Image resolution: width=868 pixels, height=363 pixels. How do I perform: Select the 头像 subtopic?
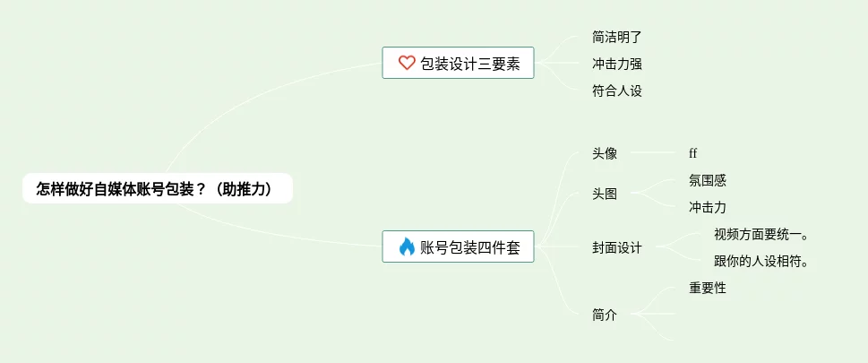click(605, 153)
